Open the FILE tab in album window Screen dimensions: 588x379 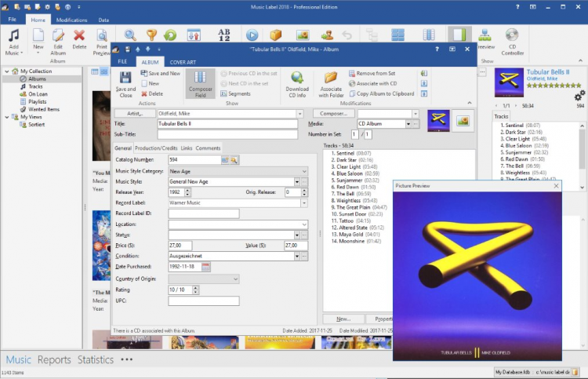tap(122, 61)
